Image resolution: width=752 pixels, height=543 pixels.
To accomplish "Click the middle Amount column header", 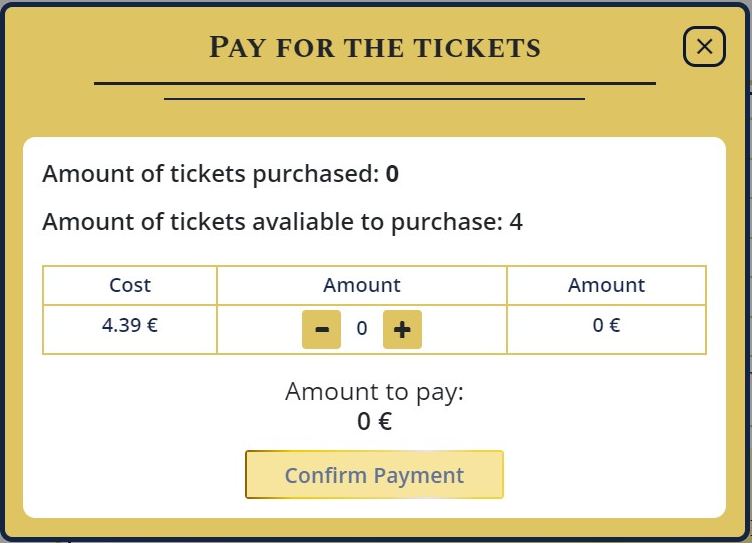I will (x=362, y=285).
